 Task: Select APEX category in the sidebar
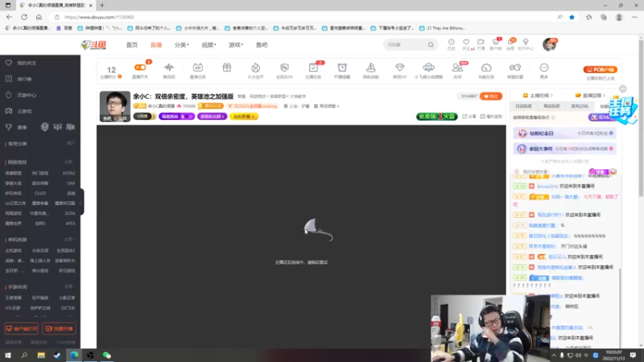(x=70, y=224)
